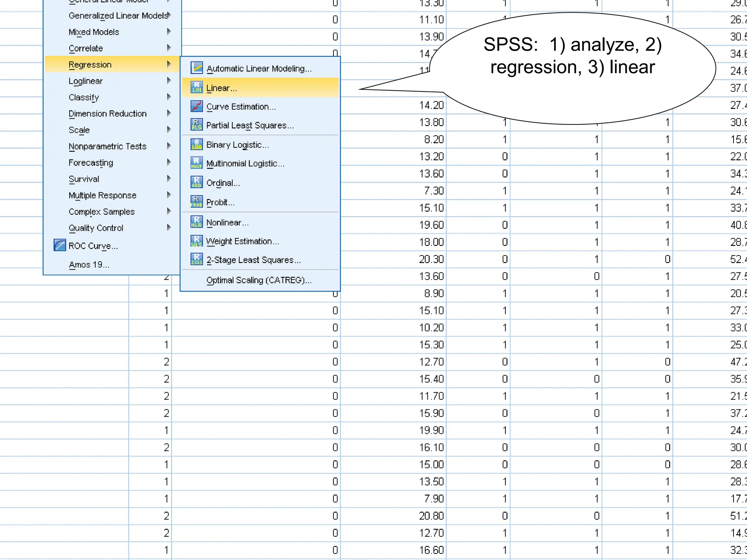This screenshot has height=560, width=747.
Task: Open the Nonparametric Tests menu entry
Action: [112, 146]
